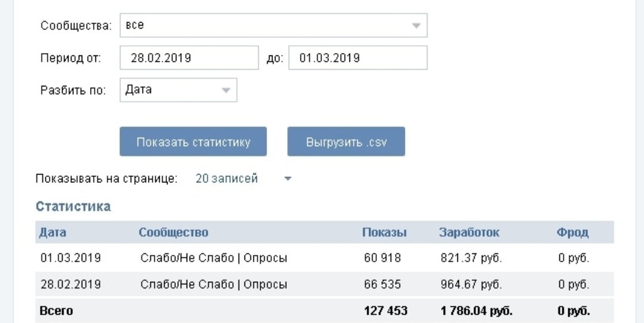644x323 pixels.
Task: Click the arrow icon in Сообщества combo box
Action: click(416, 26)
